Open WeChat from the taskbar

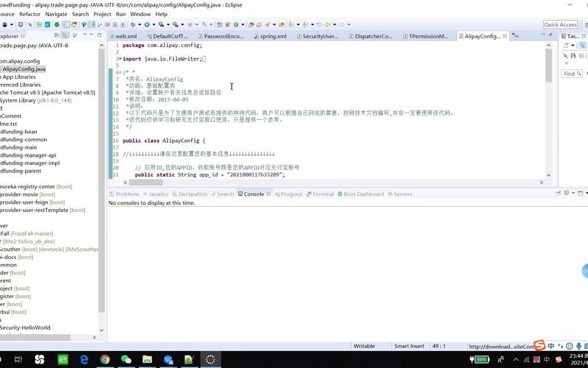click(x=126, y=360)
